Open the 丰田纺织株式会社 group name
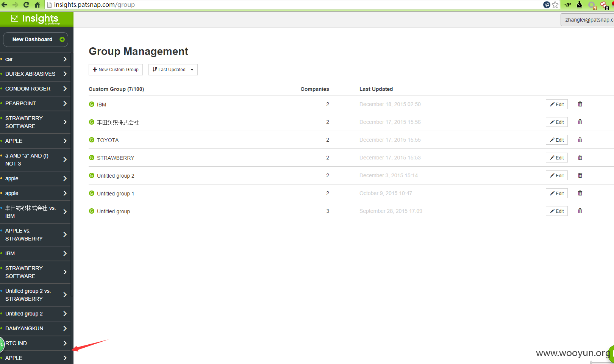Viewport: 614px width, 364px height. click(x=118, y=122)
